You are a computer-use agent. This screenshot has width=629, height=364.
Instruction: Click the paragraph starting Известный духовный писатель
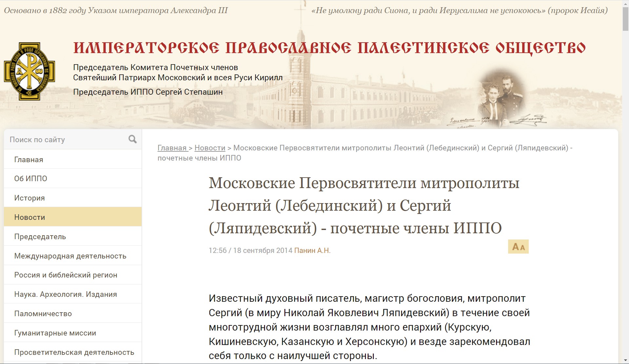click(x=369, y=327)
